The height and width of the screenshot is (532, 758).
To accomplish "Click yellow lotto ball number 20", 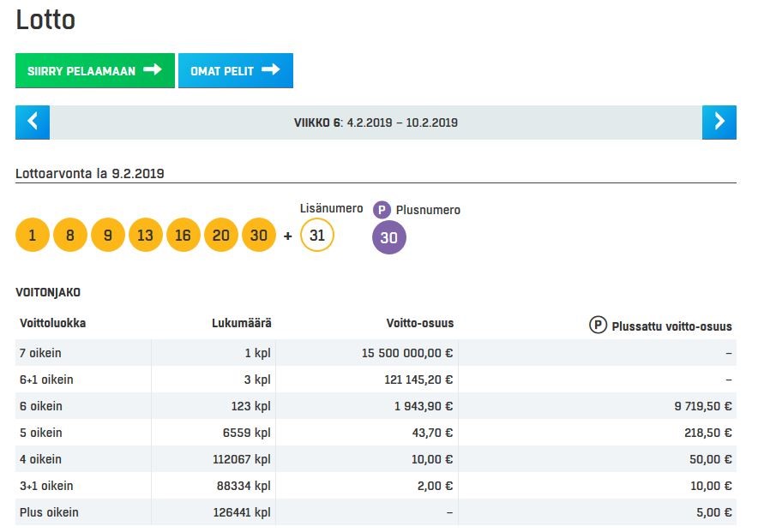I will (221, 235).
